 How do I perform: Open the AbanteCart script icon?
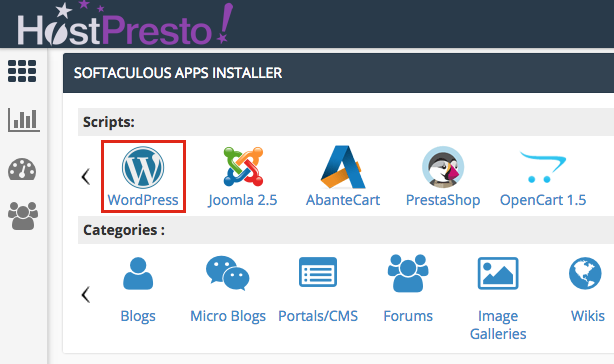tap(343, 167)
